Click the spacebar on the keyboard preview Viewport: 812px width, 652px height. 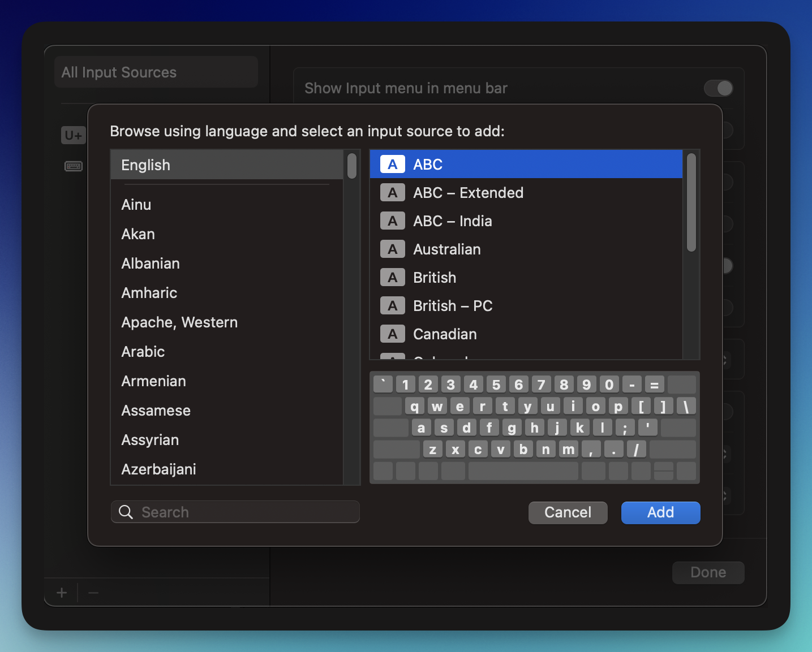[523, 470]
